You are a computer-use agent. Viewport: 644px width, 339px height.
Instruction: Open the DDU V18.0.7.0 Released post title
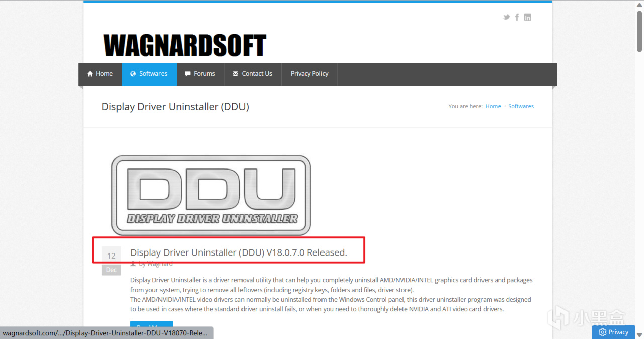(238, 252)
